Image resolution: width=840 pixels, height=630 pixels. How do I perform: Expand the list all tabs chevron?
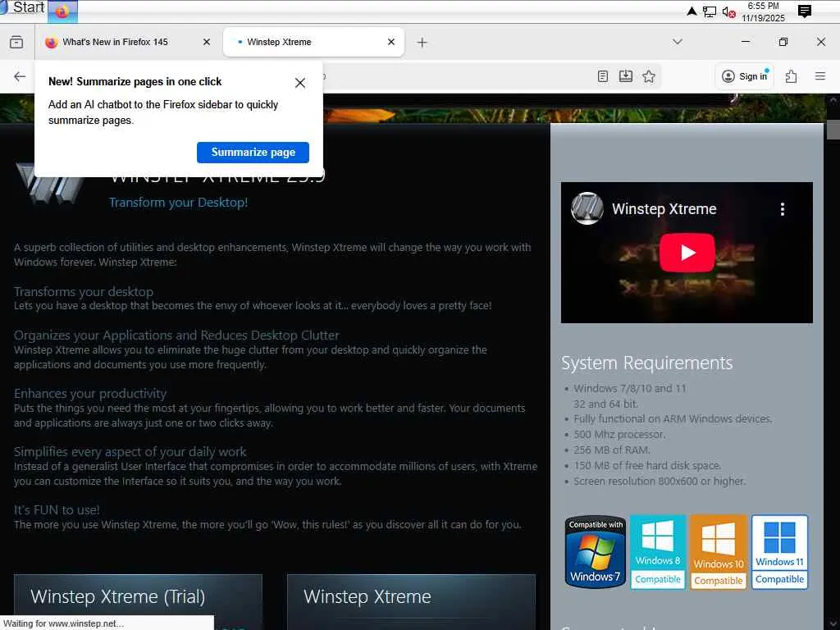tap(678, 42)
